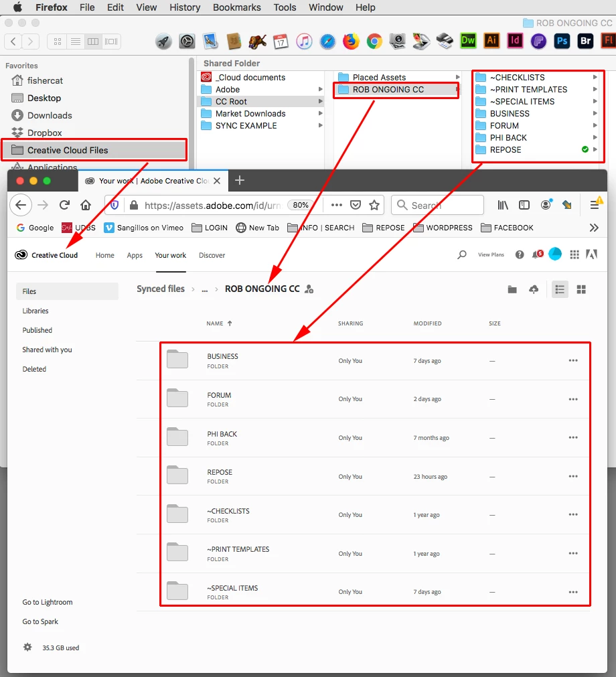Open the Firefox File menu
The width and height of the screenshot is (616, 677).
click(x=87, y=7)
